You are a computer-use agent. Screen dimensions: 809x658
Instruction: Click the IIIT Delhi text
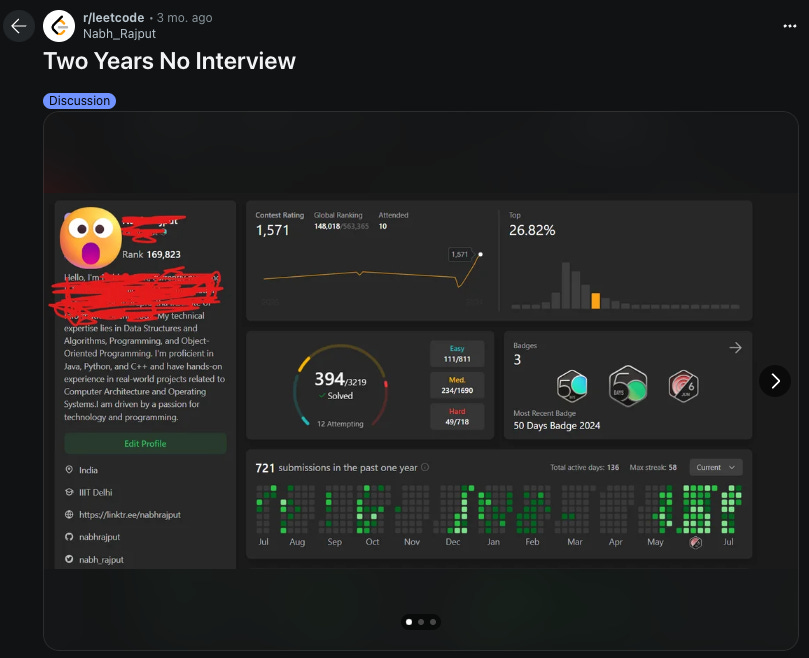click(95, 492)
